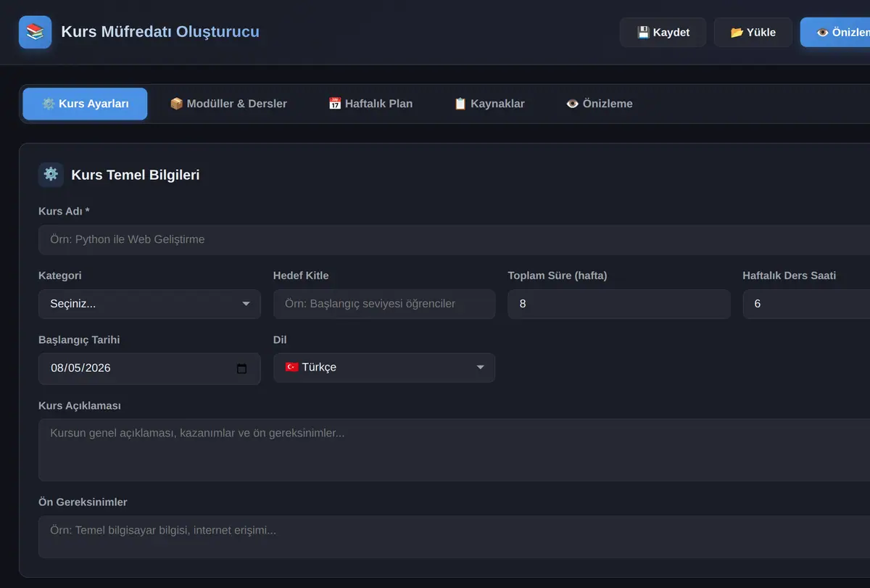This screenshot has width=870, height=588.
Task: Expand the Kategori dropdown
Action: pos(149,304)
